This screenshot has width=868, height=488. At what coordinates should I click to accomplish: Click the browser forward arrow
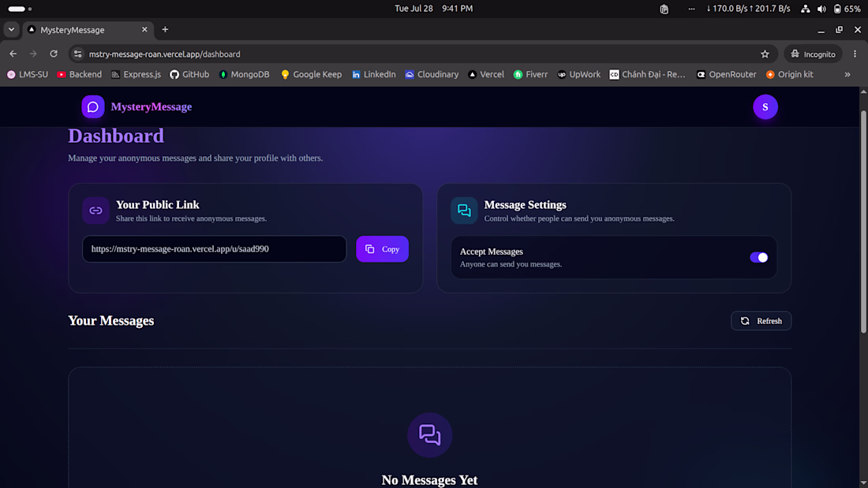pos(33,54)
